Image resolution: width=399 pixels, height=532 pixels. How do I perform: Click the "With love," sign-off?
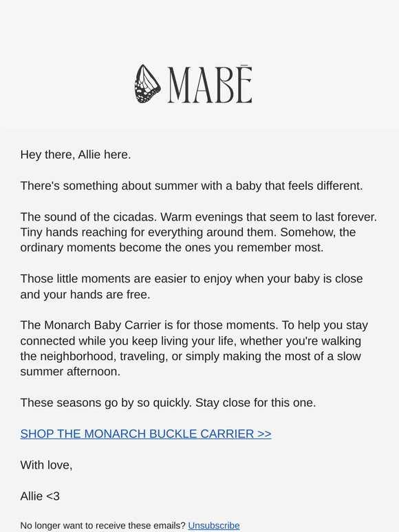(47, 465)
